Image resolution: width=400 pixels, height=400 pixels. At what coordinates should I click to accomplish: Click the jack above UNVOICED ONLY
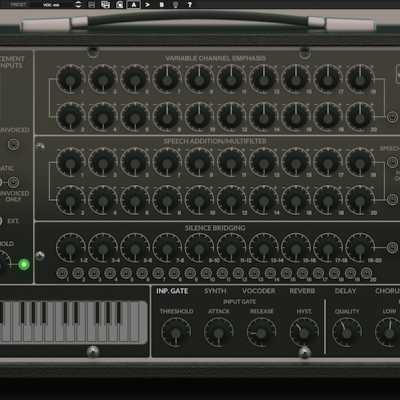point(13,182)
